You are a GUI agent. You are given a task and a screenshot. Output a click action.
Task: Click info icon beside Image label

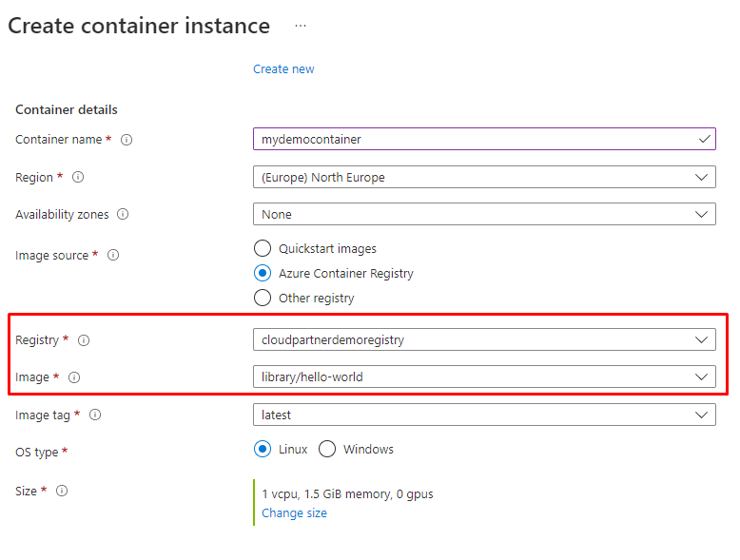click(74, 377)
